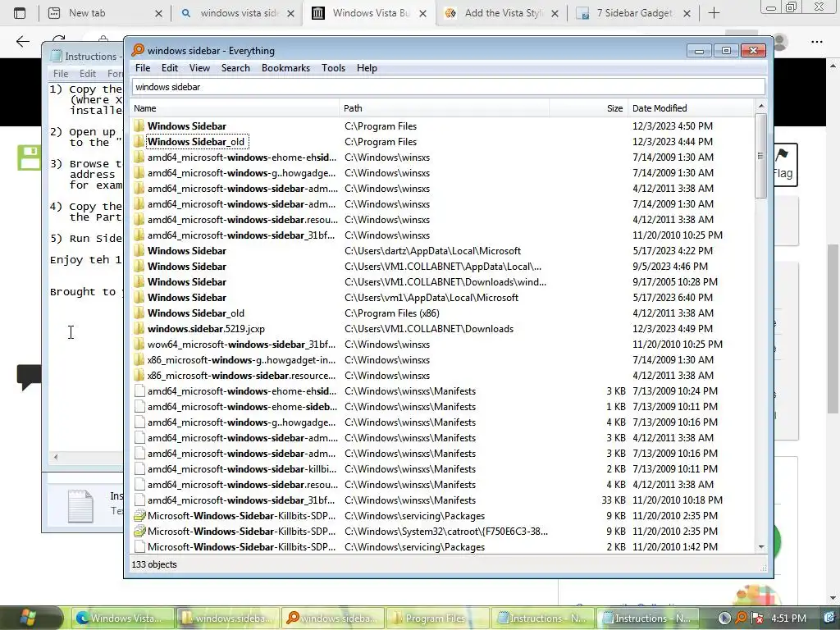Image resolution: width=840 pixels, height=630 pixels.
Task: Open a new browser tab with plus button
Action: 714,13
